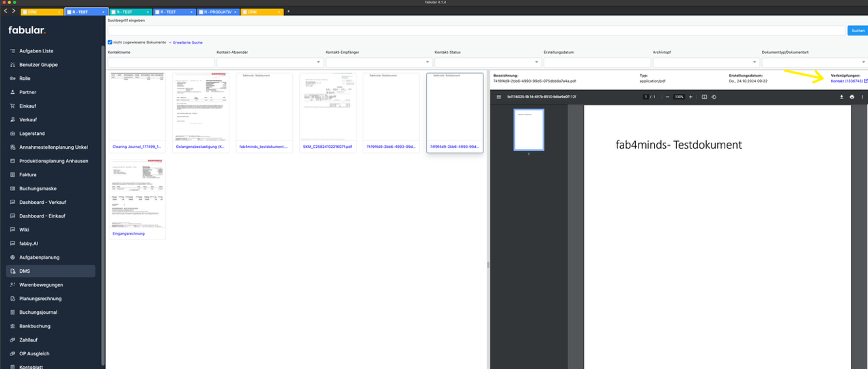Open Produktionsplanung Anhausen
This screenshot has width=868, height=369.
(x=51, y=161)
